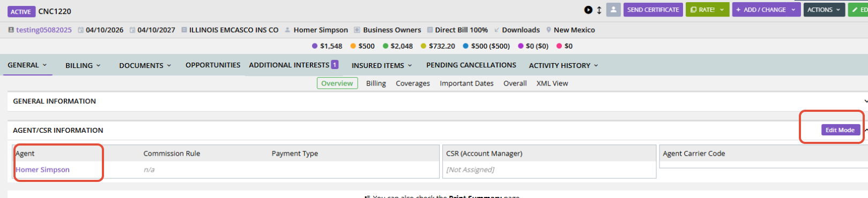Switch to PENDING CANCELLATIONS tab
This screenshot has width=868, height=198.
pos(471,65)
